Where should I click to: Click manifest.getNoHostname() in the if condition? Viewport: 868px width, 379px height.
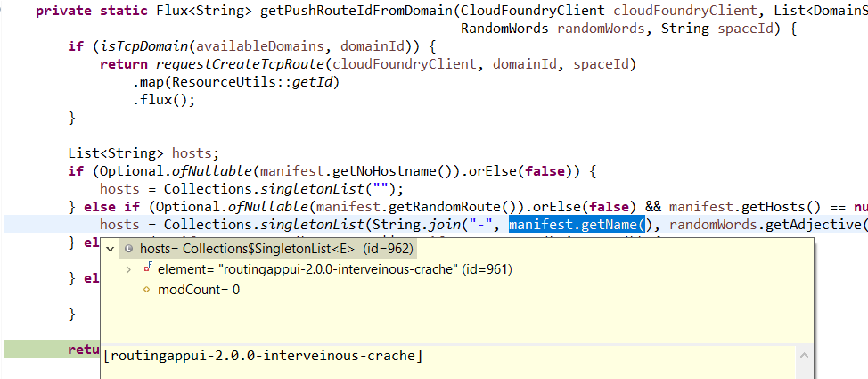coord(356,170)
